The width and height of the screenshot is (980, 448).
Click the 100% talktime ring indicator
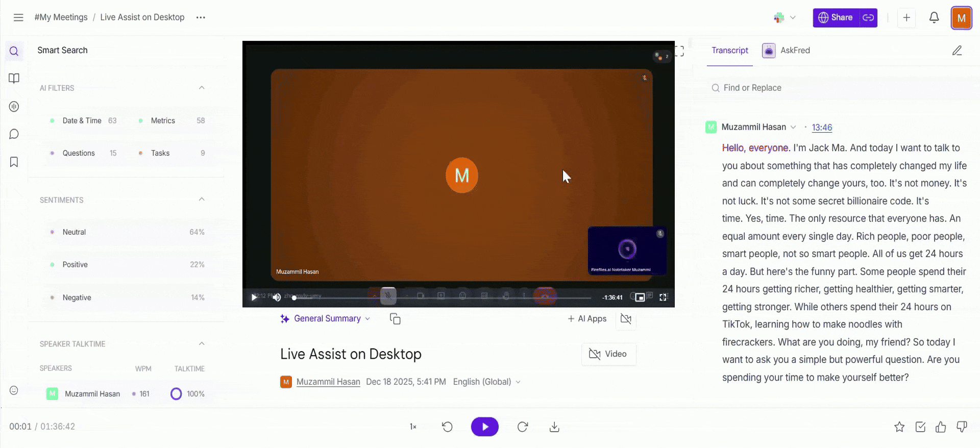[x=176, y=394]
